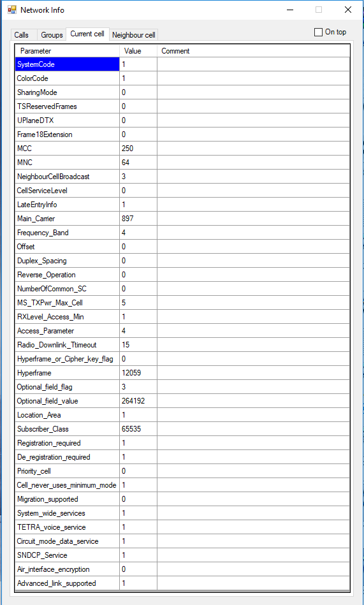Select the Duplex_Spacing row
Viewport: 364px width, 605px height.
coord(182,261)
